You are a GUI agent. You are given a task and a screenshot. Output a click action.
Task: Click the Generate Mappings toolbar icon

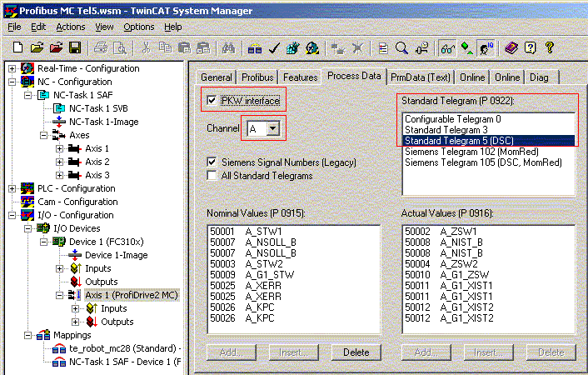pos(255,48)
